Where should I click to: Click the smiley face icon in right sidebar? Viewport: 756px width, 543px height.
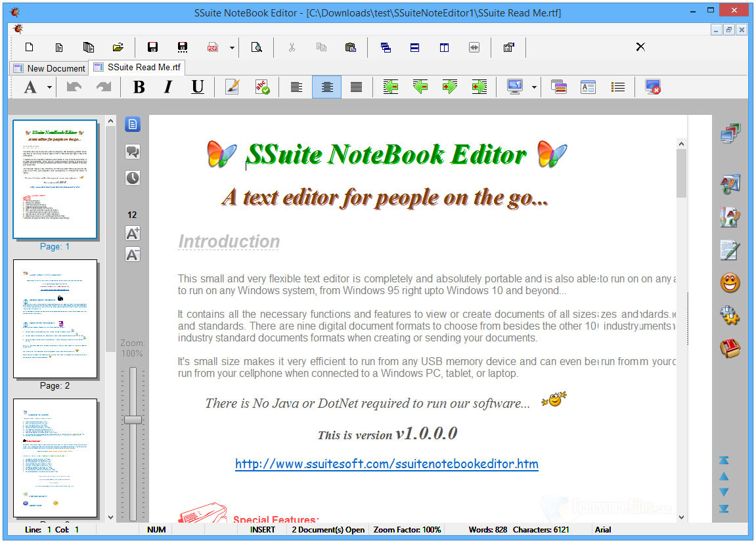tap(730, 283)
